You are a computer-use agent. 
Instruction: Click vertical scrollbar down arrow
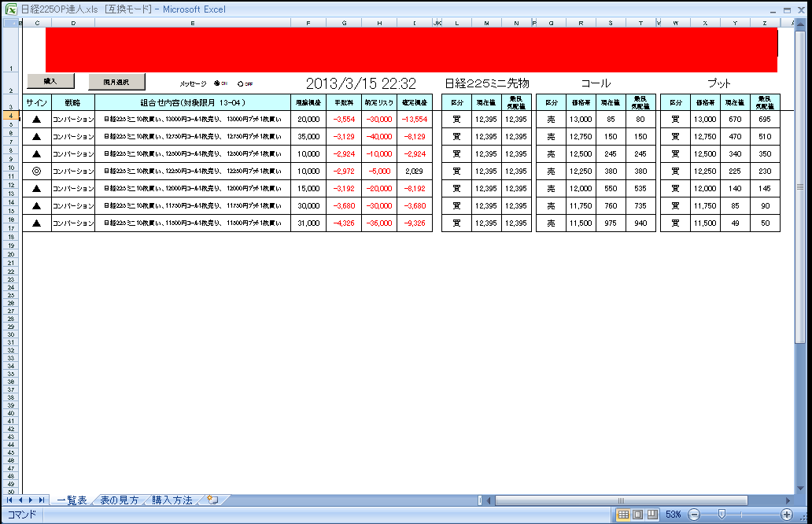pyautogui.click(x=800, y=489)
